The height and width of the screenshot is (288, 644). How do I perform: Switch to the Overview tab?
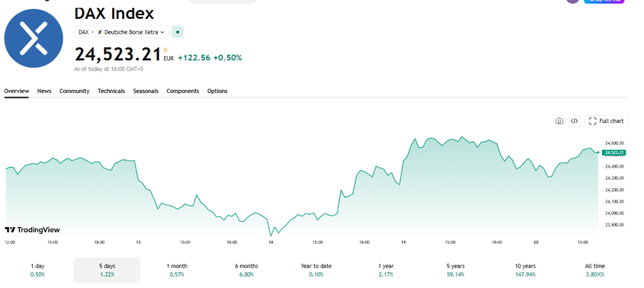(x=16, y=91)
